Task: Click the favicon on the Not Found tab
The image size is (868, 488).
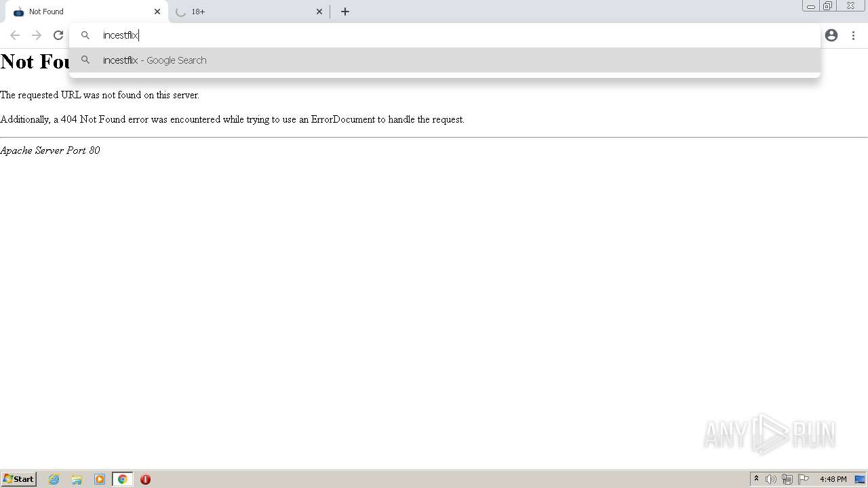Action: click(18, 12)
